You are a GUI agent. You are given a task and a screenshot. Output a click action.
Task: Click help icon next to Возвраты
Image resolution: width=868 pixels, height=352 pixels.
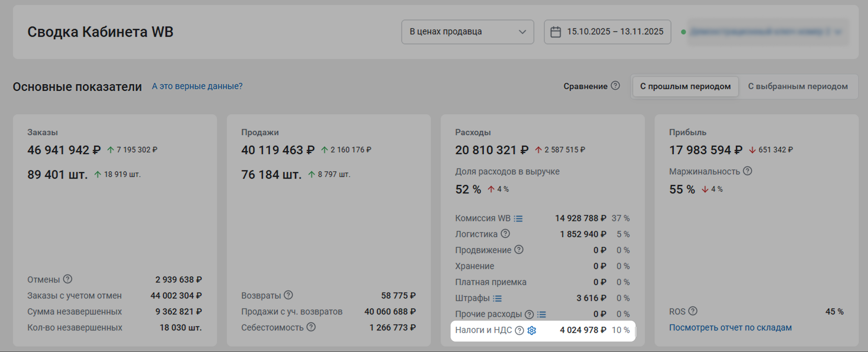tap(288, 295)
